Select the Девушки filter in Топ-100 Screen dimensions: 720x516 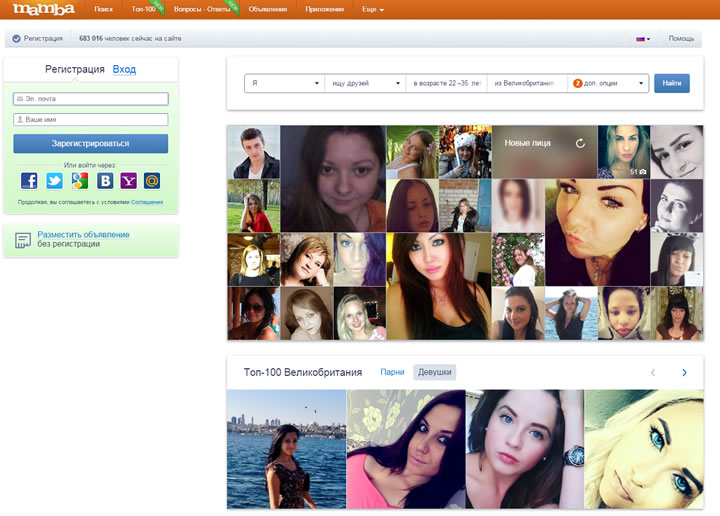tap(435, 372)
